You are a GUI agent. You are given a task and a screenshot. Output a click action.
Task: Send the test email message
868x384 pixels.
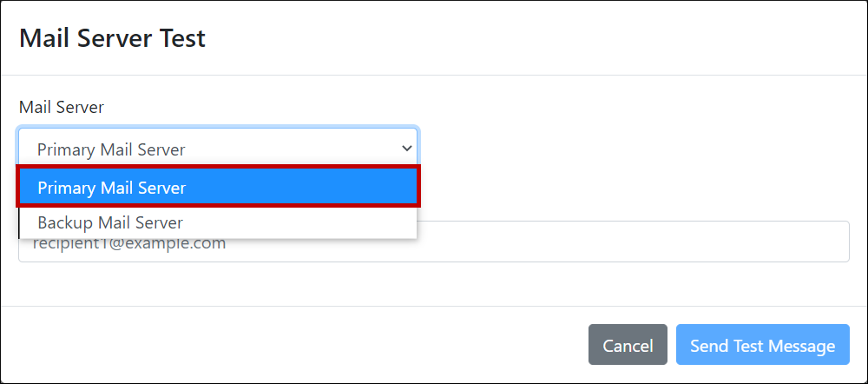(x=762, y=345)
